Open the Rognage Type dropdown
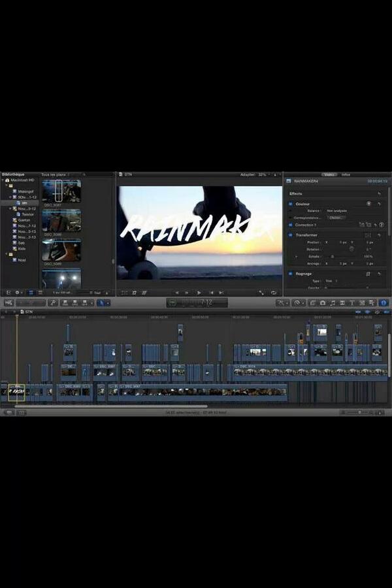The width and height of the screenshot is (392, 588). [x=331, y=281]
